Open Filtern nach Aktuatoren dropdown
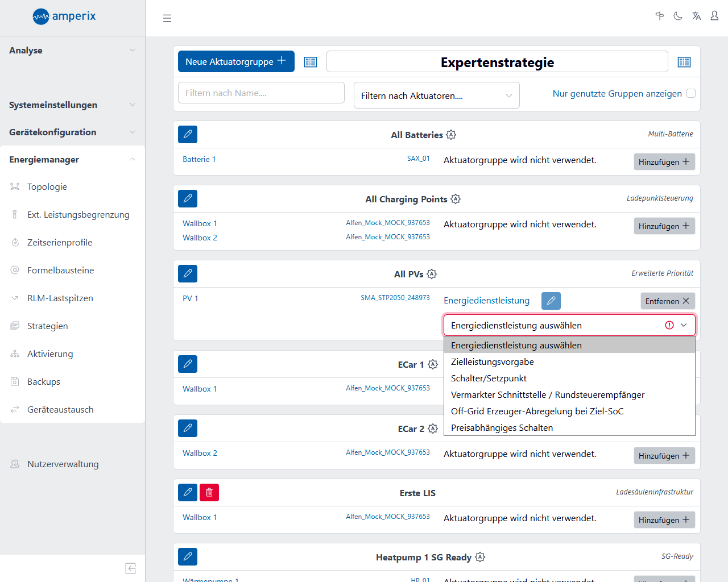Viewport: 728px width, 582px height. 436,95
